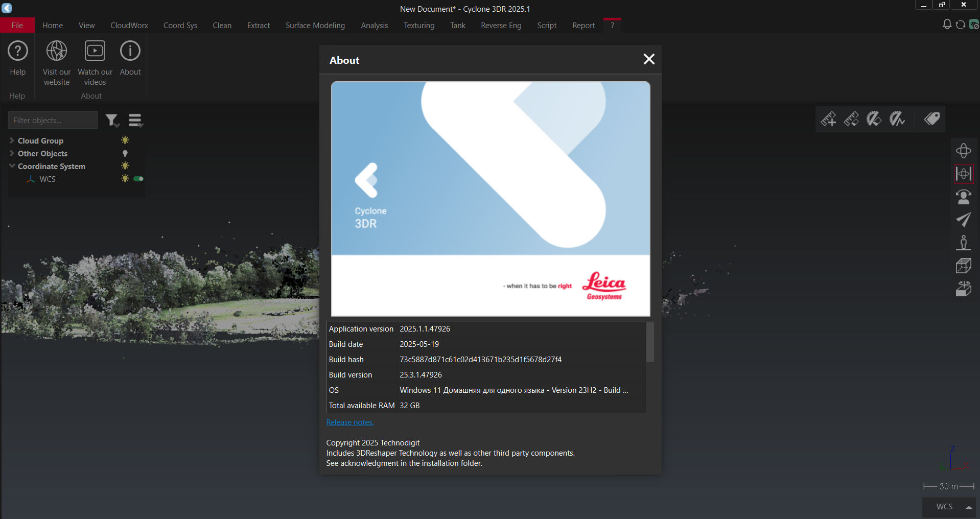Open the Release notes link
This screenshot has height=519, width=980.
349,422
